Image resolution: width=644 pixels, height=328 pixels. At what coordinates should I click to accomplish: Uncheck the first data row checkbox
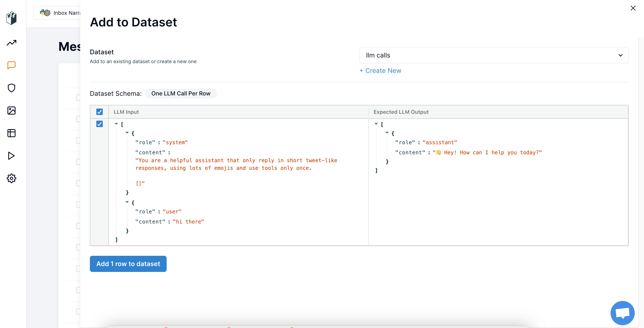(x=100, y=124)
